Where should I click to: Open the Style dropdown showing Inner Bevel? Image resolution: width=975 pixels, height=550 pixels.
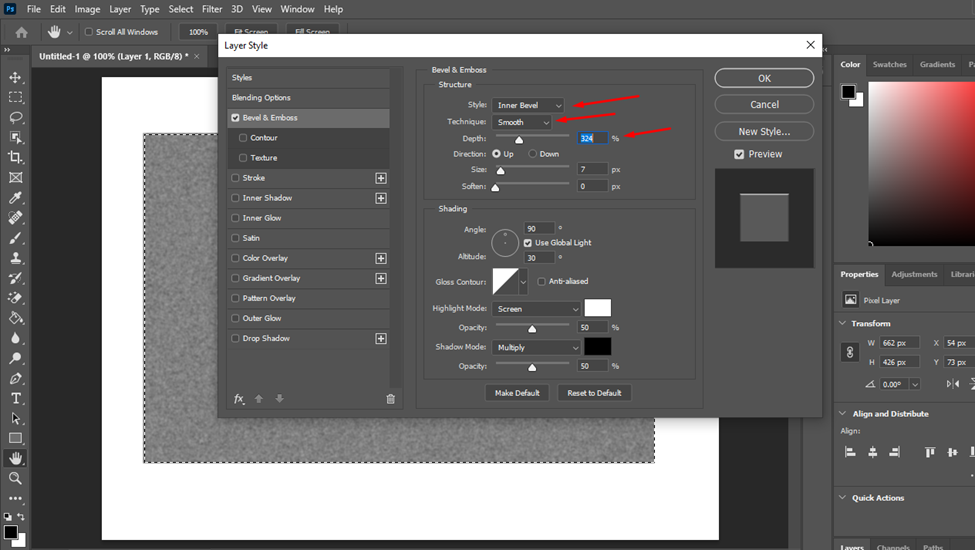[528, 105]
